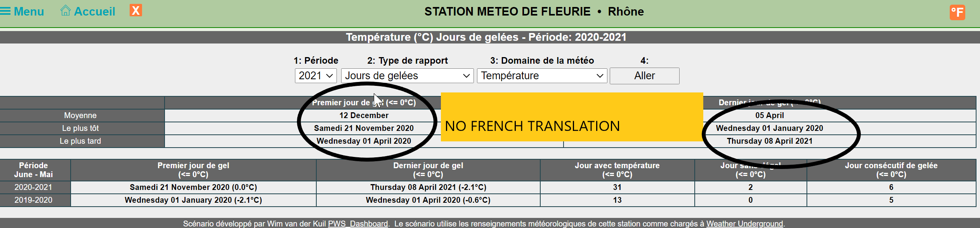This screenshot has width=980, height=228.
Task: Open the Weather Underground link
Action: pyautogui.click(x=744, y=224)
